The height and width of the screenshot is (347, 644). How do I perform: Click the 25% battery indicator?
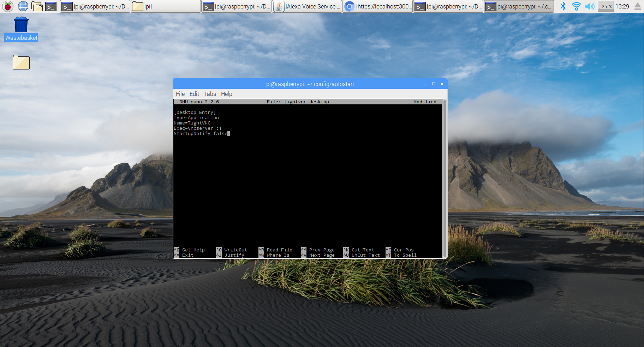606,6
